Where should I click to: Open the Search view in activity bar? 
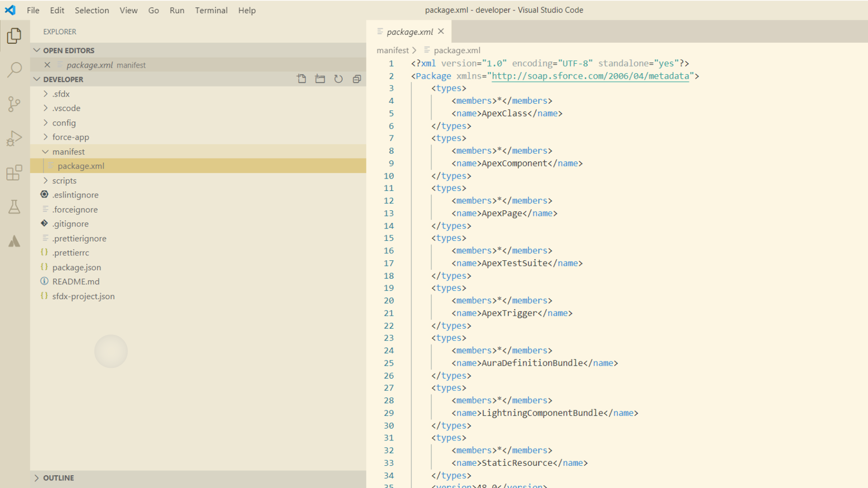(14, 70)
